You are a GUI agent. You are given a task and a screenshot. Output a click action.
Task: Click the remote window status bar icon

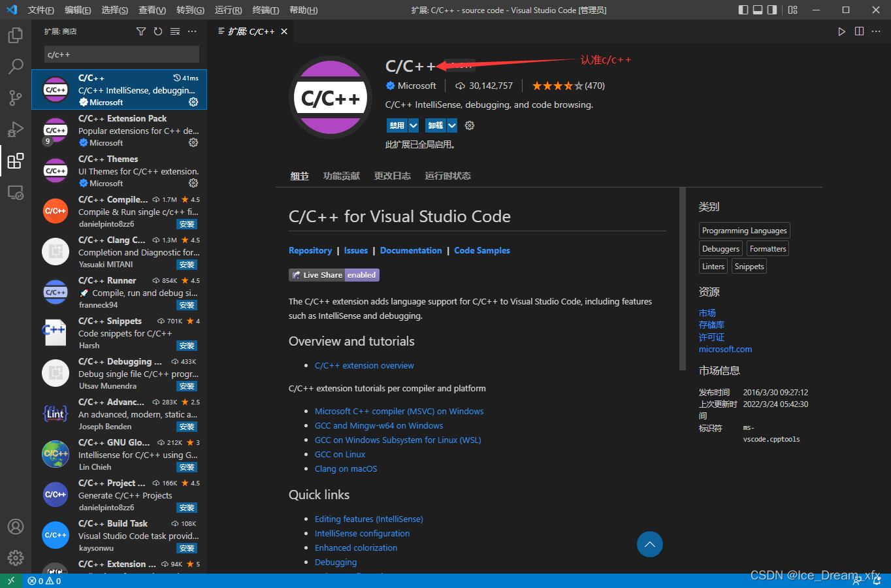pyautogui.click(x=11, y=581)
